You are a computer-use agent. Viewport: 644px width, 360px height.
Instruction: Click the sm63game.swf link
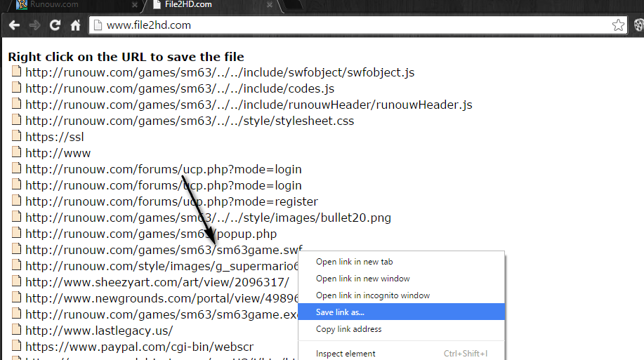point(164,250)
